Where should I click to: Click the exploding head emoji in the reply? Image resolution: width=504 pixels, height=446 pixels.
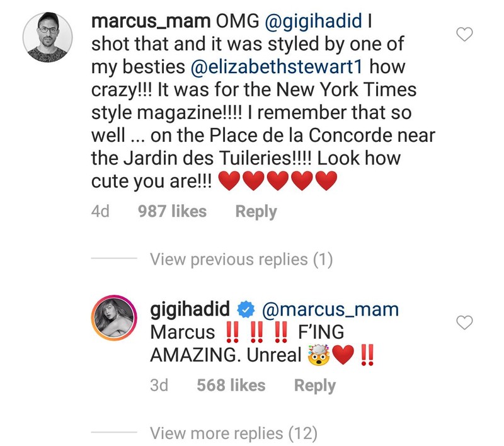pos(318,355)
